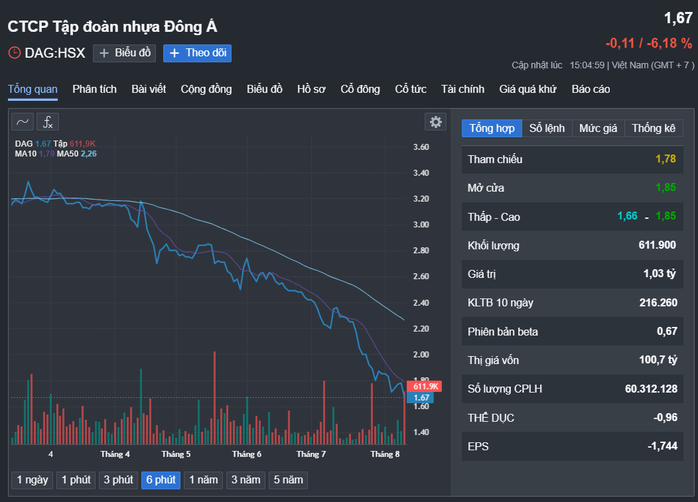Show the Thống kê panel tab

pos(653,128)
